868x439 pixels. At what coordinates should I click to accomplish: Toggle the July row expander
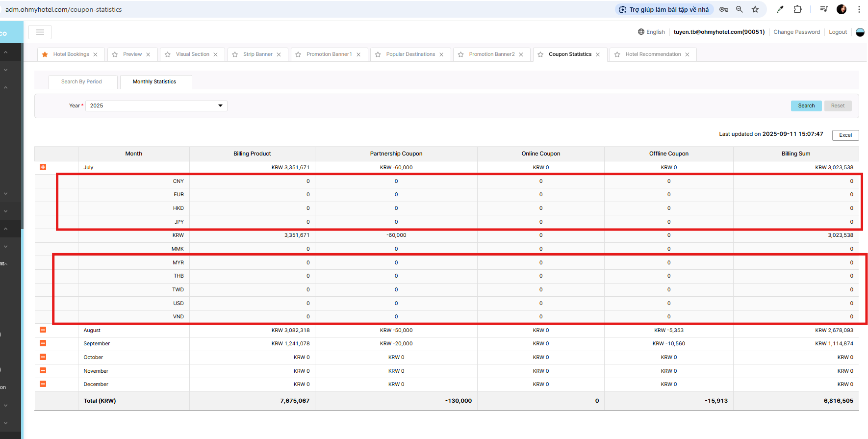[x=43, y=167]
